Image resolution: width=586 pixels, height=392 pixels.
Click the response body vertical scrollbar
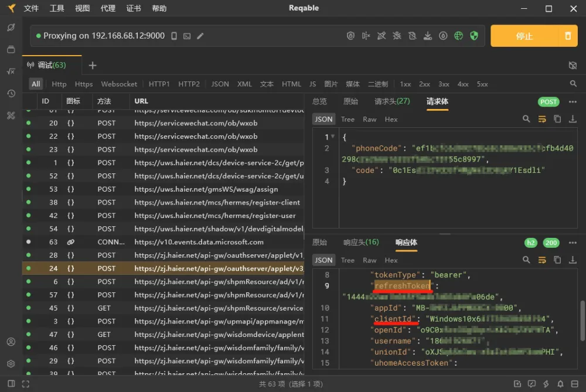[582, 321]
